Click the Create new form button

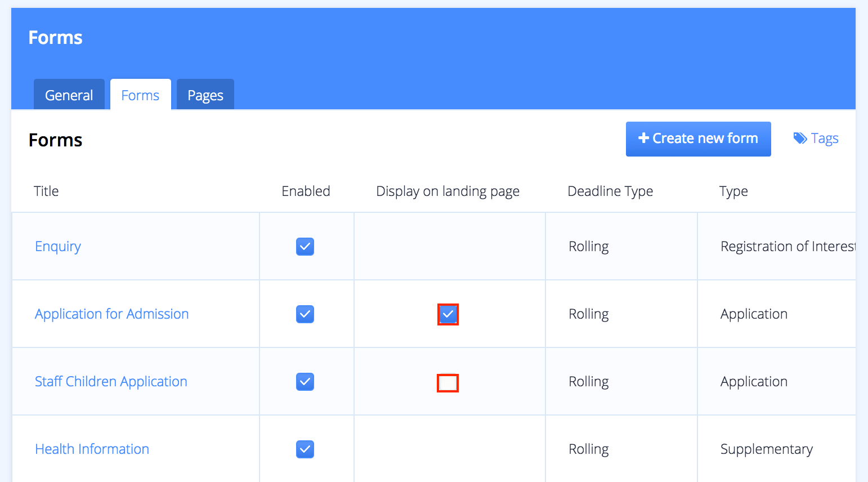(698, 139)
